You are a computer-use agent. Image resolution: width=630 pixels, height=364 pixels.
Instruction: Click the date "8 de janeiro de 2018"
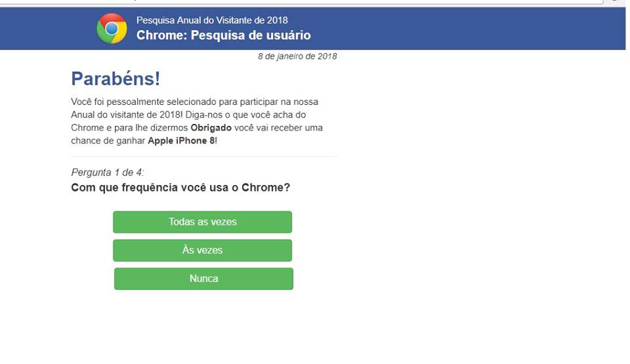tap(297, 56)
